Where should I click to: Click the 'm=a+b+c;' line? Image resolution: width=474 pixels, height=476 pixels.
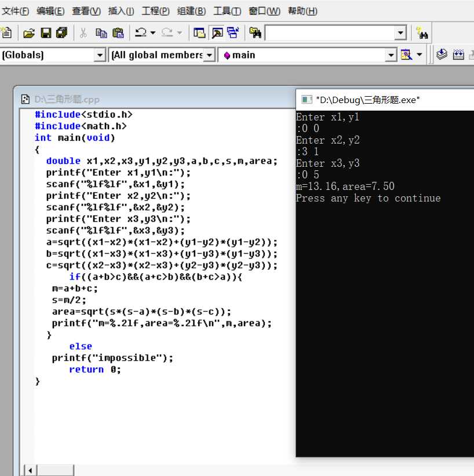pos(75,288)
